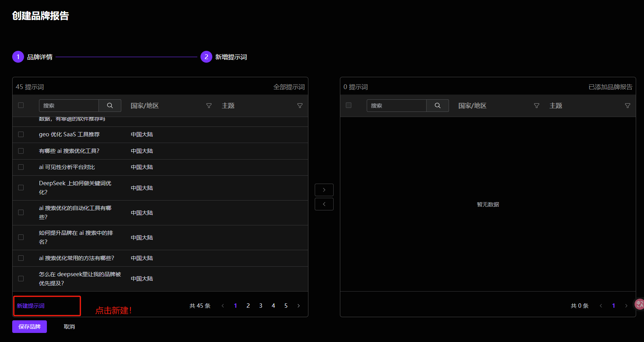
Task: Click search magnifier icon in right prompt panel
Action: point(438,106)
